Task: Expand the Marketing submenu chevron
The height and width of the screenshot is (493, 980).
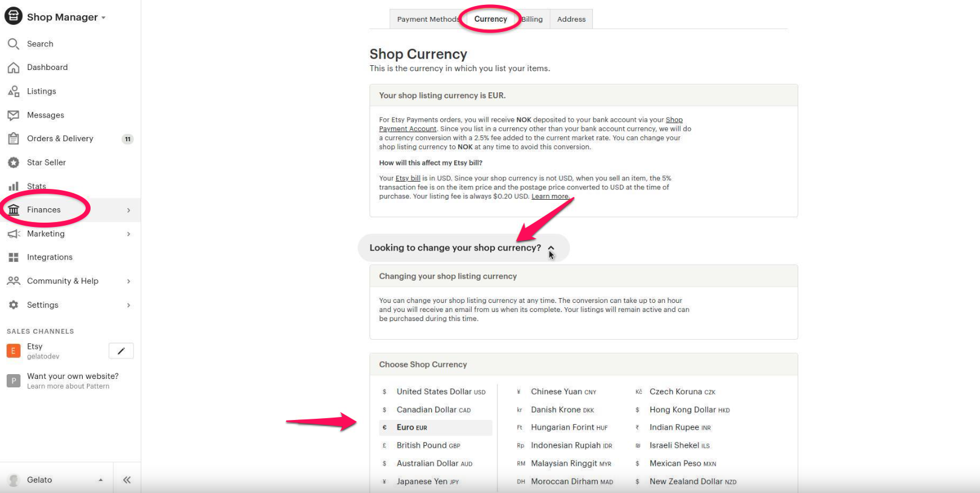Action: (x=129, y=234)
